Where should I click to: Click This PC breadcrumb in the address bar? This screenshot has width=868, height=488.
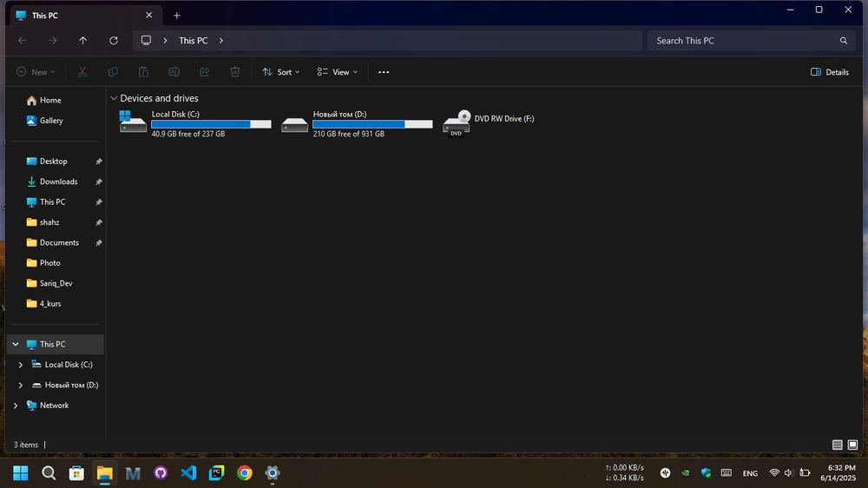tap(194, 41)
